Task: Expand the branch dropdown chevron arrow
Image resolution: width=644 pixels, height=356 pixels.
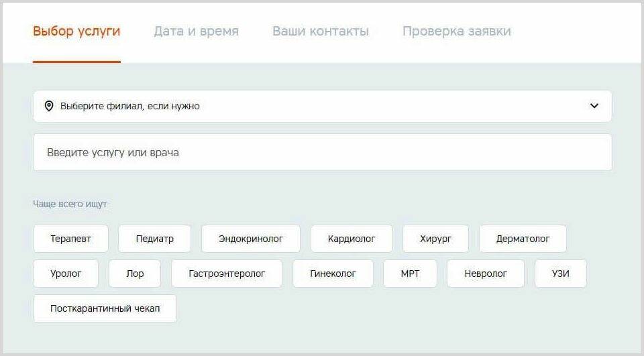Action: [x=594, y=106]
